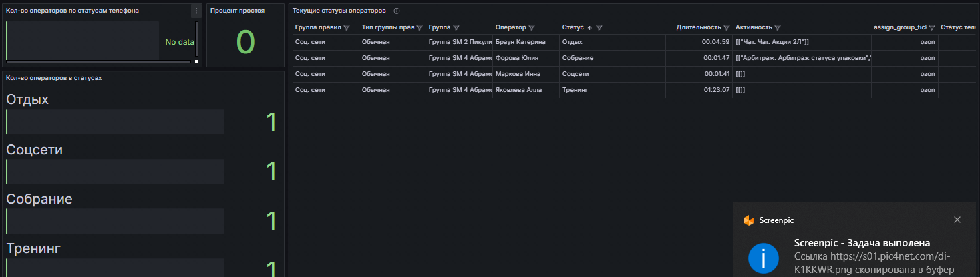Open three-dot menu of phone status panel

[196, 11]
